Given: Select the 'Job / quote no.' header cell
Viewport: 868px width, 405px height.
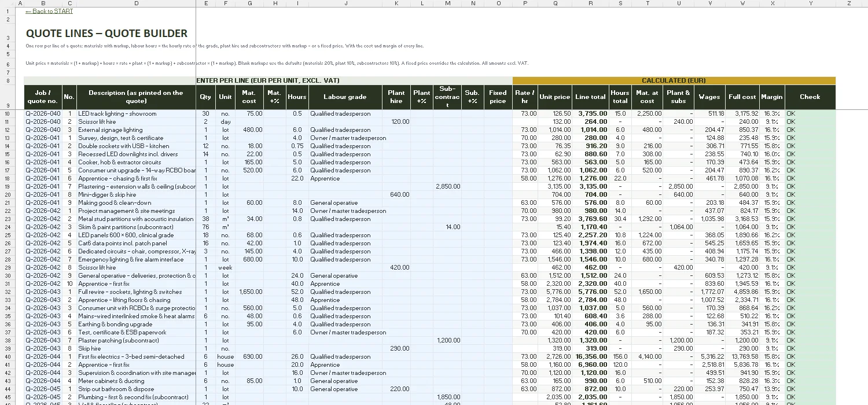Looking at the screenshot, I should click(x=42, y=97).
